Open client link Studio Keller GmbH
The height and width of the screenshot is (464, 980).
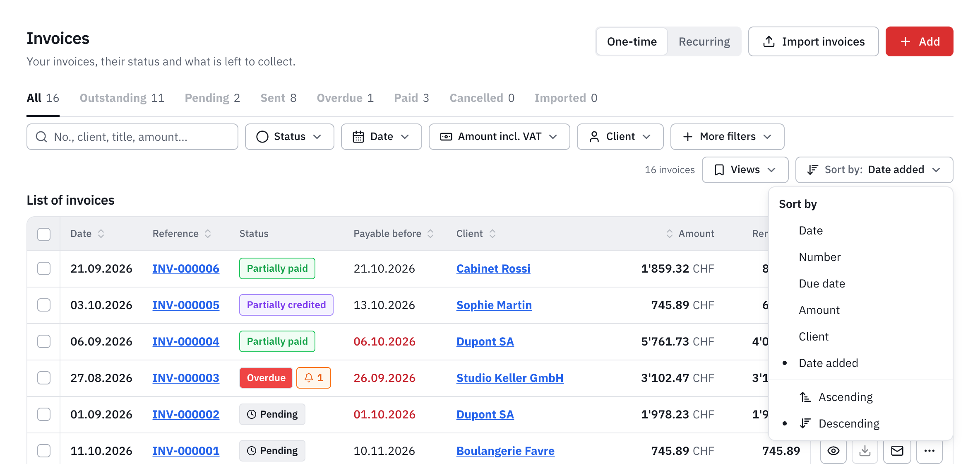point(510,378)
